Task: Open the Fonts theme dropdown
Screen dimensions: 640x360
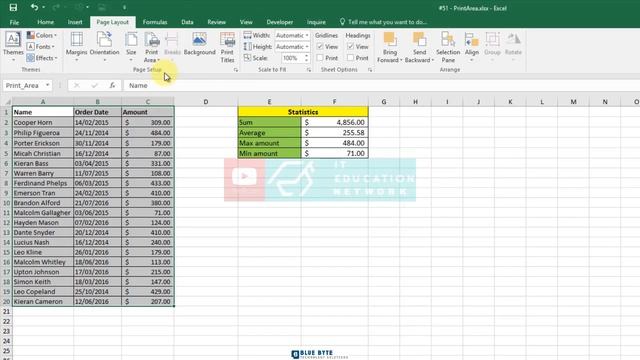Action: click(41, 47)
